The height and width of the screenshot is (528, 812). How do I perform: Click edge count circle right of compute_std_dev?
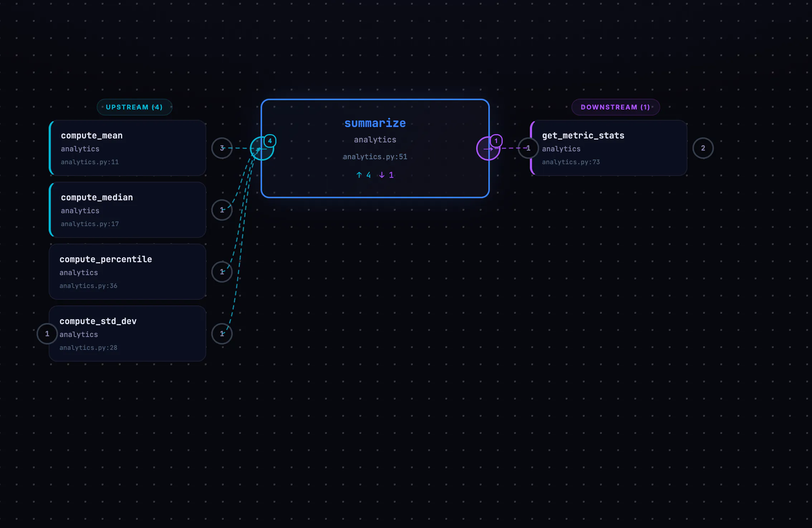222,334
